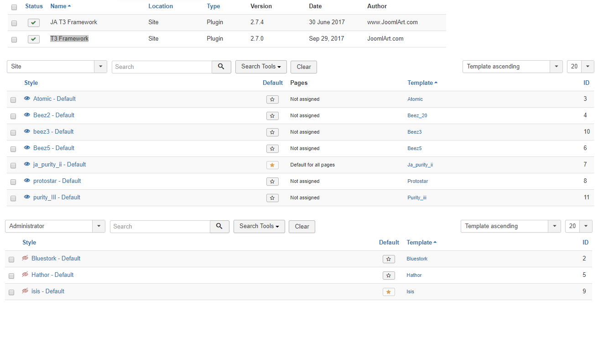Image resolution: width=598 pixels, height=364 pixels.
Task: Check the checkbox next to Beez2 - Default
Action: [13, 116]
